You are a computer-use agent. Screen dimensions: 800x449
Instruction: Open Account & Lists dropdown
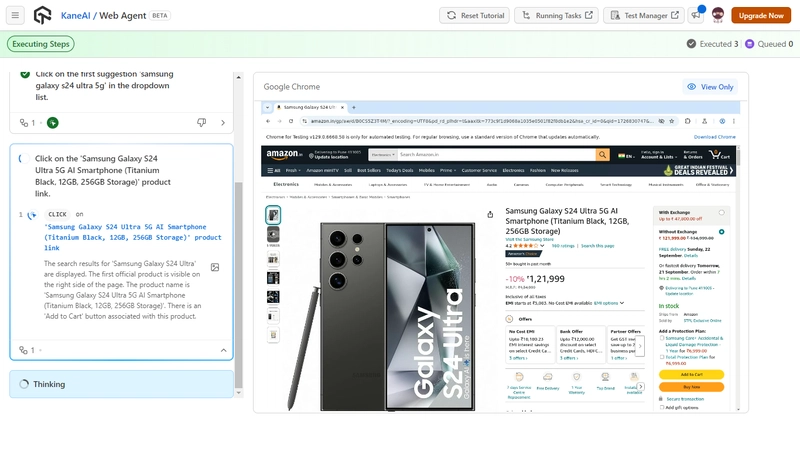point(657,155)
